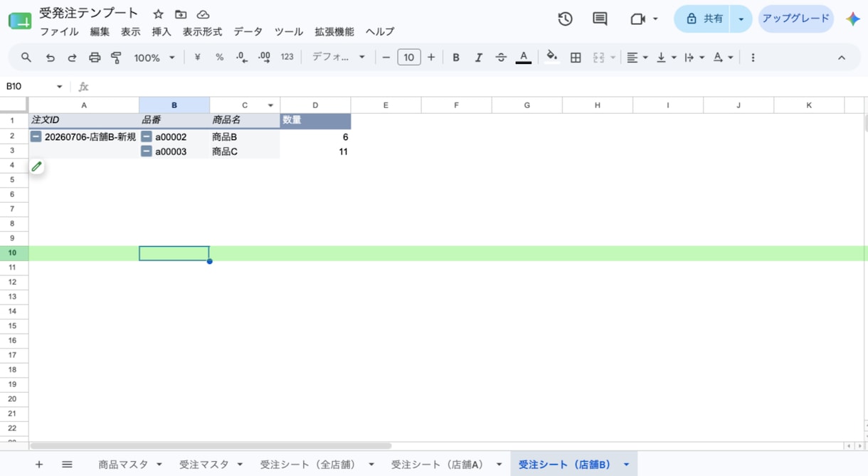Open the ファイル menu
This screenshot has width=868, height=476.
pos(59,32)
